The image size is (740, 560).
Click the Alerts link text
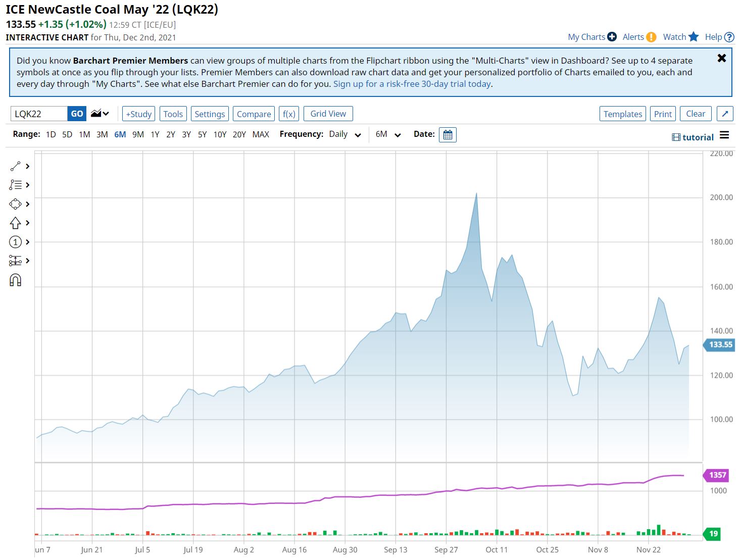click(x=633, y=37)
